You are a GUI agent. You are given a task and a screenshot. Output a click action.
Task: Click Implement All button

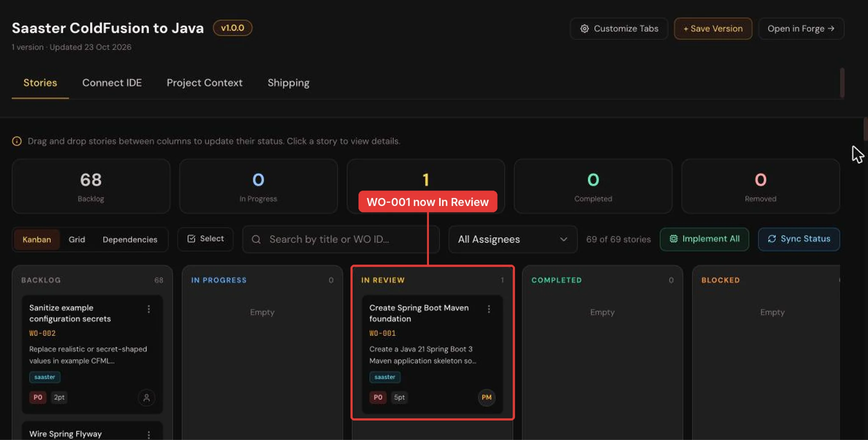point(704,239)
